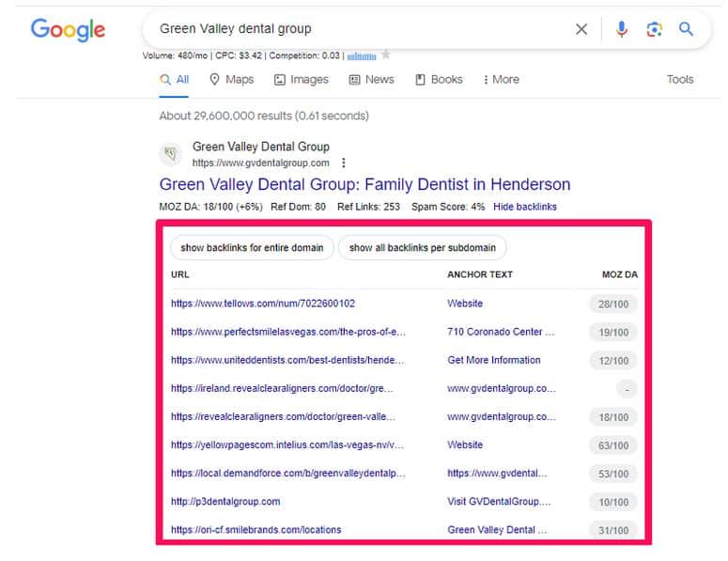
Task: Click the search volume trend bar chart
Action: point(362,56)
